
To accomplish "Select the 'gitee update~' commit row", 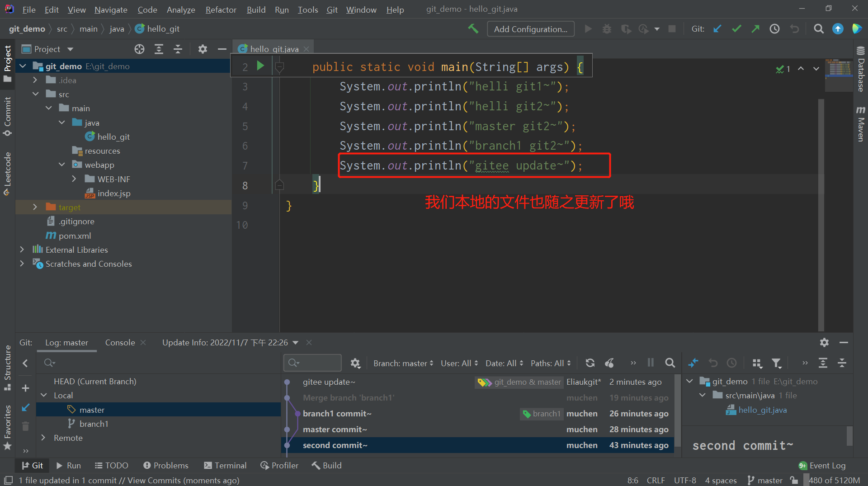I will point(477,382).
